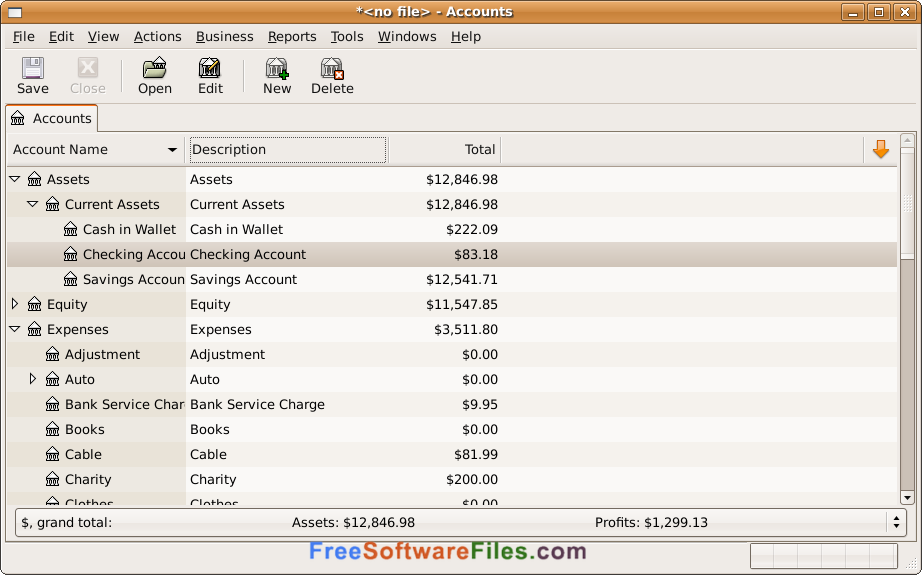Click the Delete account toolbar icon
Image resolution: width=922 pixels, height=575 pixels.
pyautogui.click(x=332, y=68)
